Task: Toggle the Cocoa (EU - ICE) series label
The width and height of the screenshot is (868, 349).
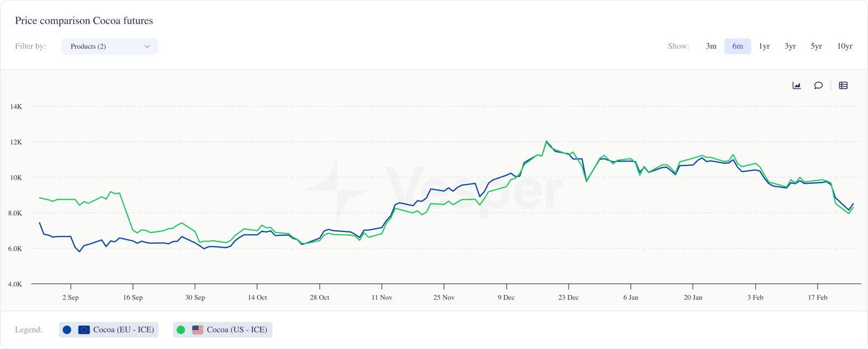Action: [124, 329]
